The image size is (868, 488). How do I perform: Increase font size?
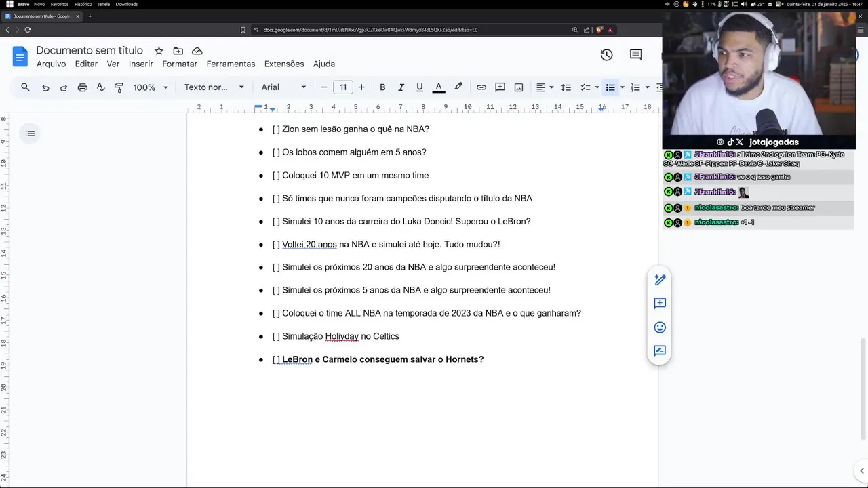(x=361, y=87)
